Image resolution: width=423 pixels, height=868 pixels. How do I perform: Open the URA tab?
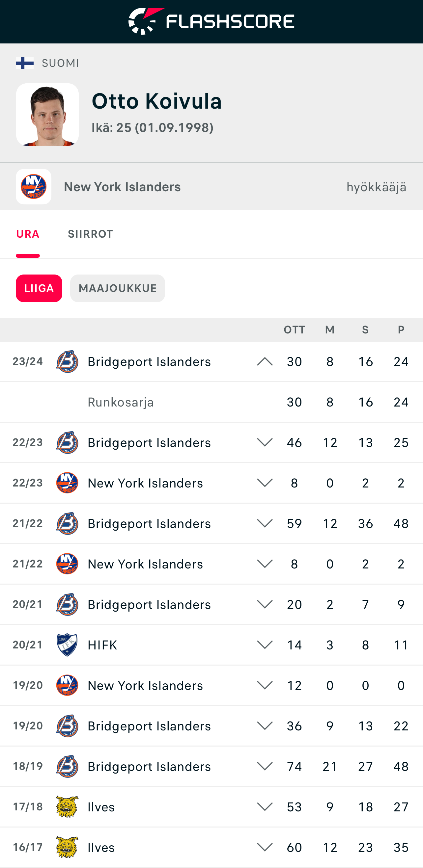(x=28, y=234)
